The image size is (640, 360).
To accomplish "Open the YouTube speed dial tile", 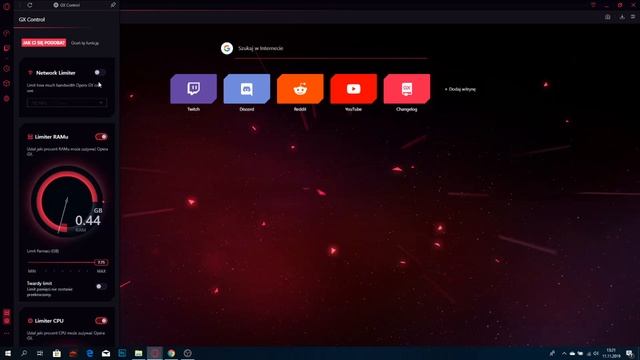I will point(353,89).
